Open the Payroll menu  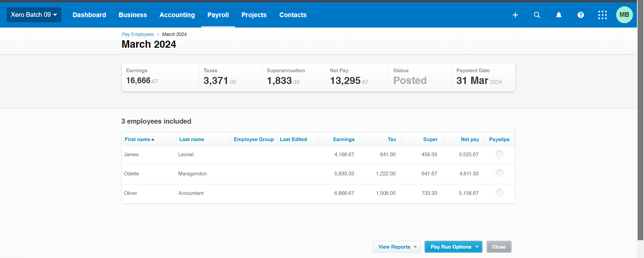coord(218,15)
